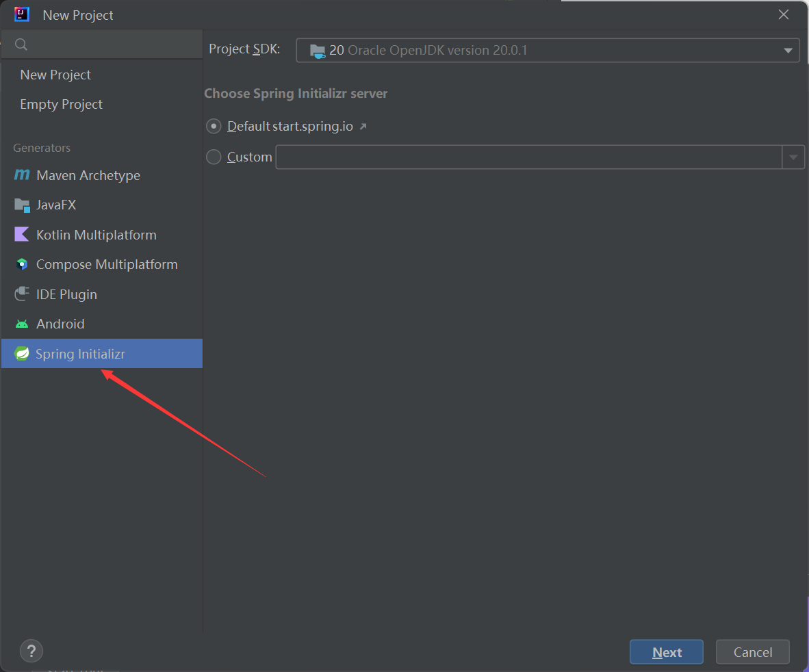This screenshot has height=672, width=809.
Task: Click the Compose Multiplatform hexagon icon
Action: [22, 264]
